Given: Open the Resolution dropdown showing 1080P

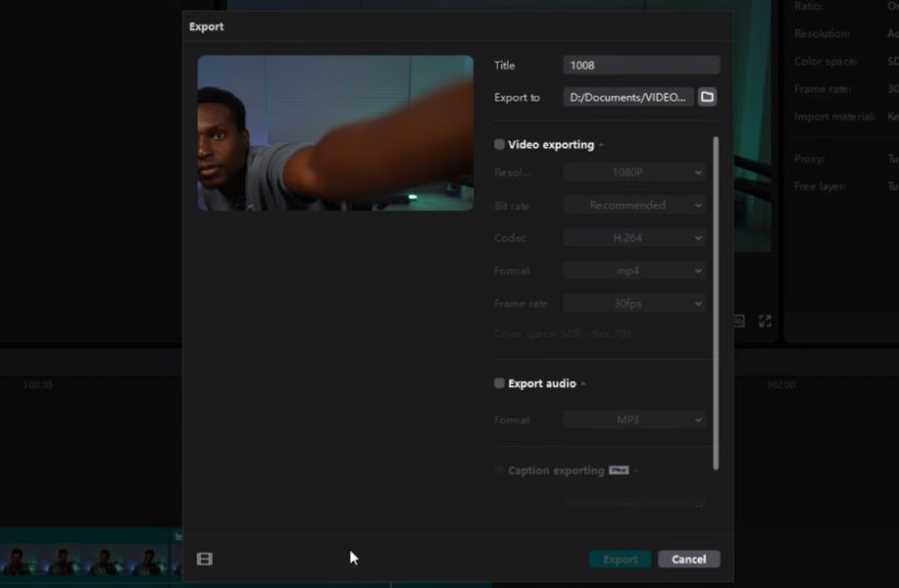Looking at the screenshot, I should (633, 171).
